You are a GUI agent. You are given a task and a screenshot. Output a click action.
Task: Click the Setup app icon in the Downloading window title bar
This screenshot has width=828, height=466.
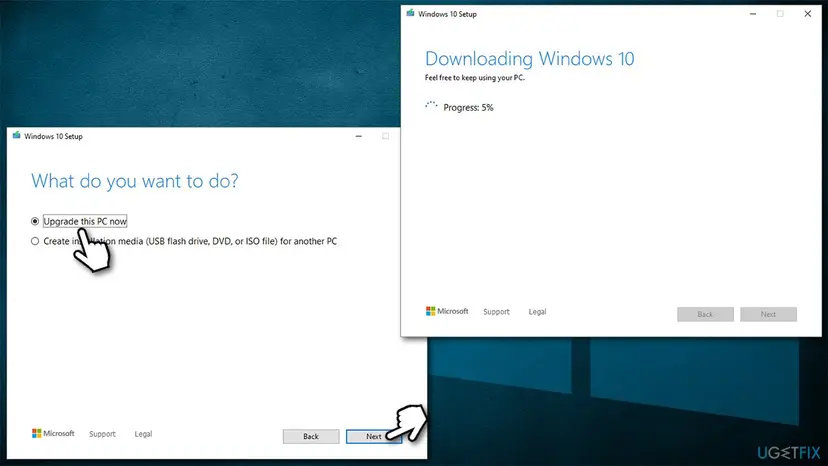pyautogui.click(x=410, y=14)
